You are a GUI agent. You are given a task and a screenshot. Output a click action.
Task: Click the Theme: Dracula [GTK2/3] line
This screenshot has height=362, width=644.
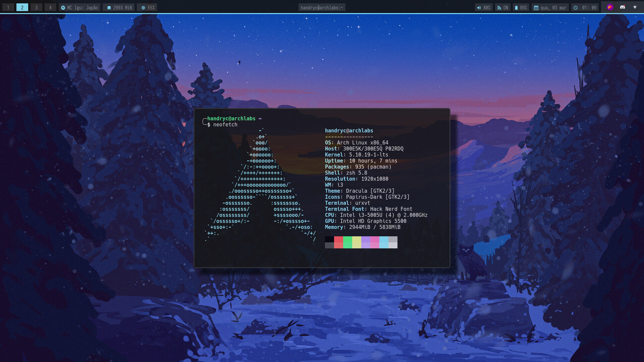(x=360, y=191)
